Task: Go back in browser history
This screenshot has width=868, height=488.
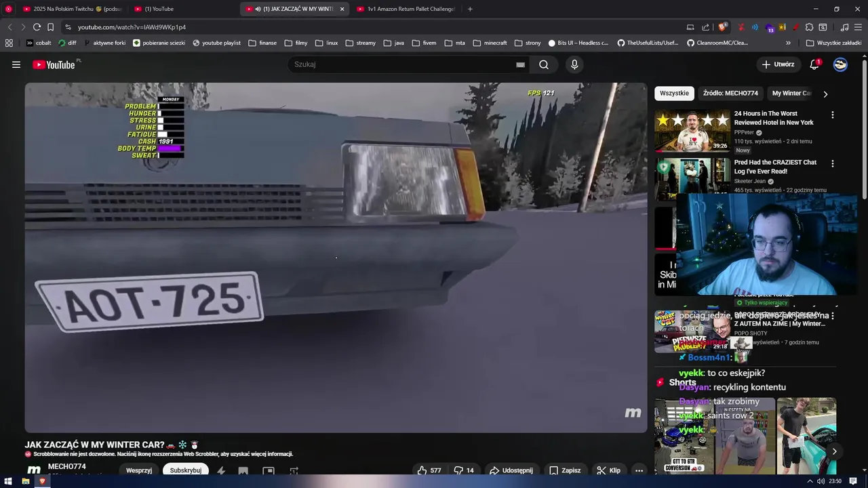Action: [9, 27]
